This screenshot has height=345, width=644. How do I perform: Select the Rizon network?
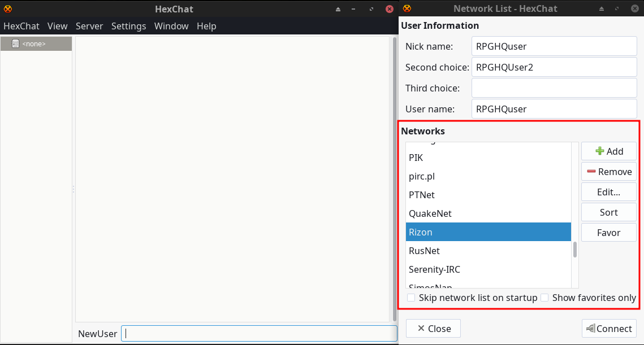(x=489, y=232)
